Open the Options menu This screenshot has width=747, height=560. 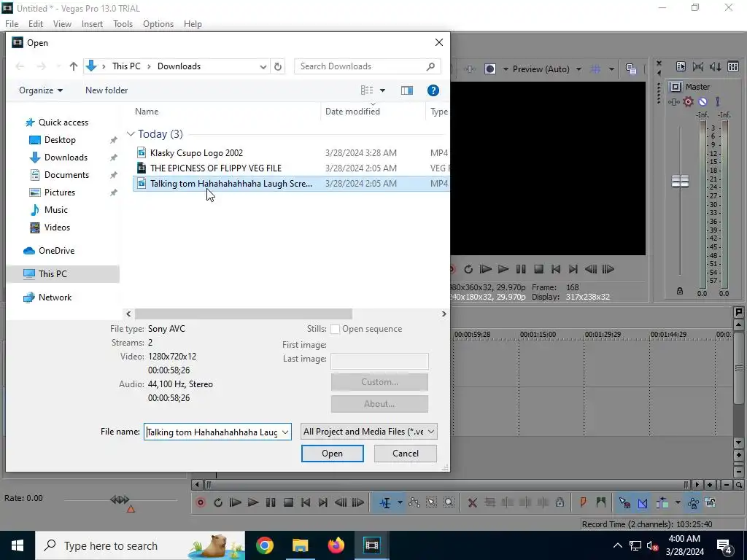pyautogui.click(x=158, y=24)
